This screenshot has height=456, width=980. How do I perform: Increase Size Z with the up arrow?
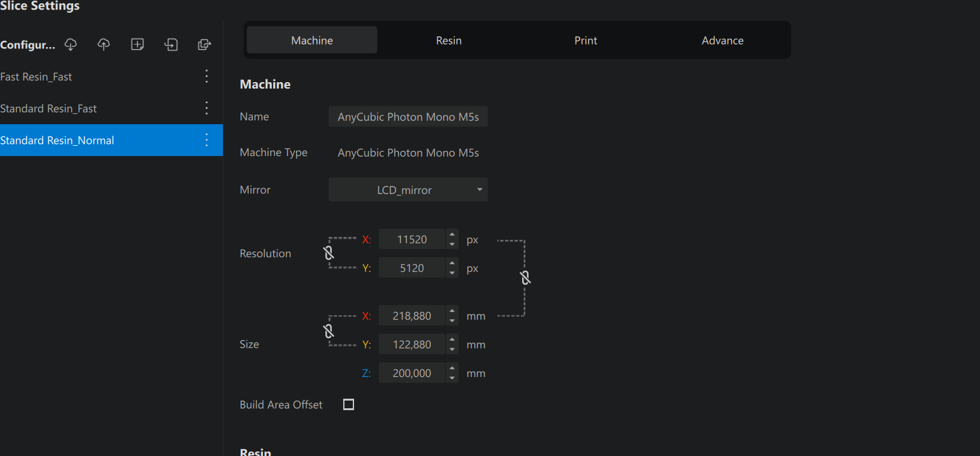[x=452, y=368]
